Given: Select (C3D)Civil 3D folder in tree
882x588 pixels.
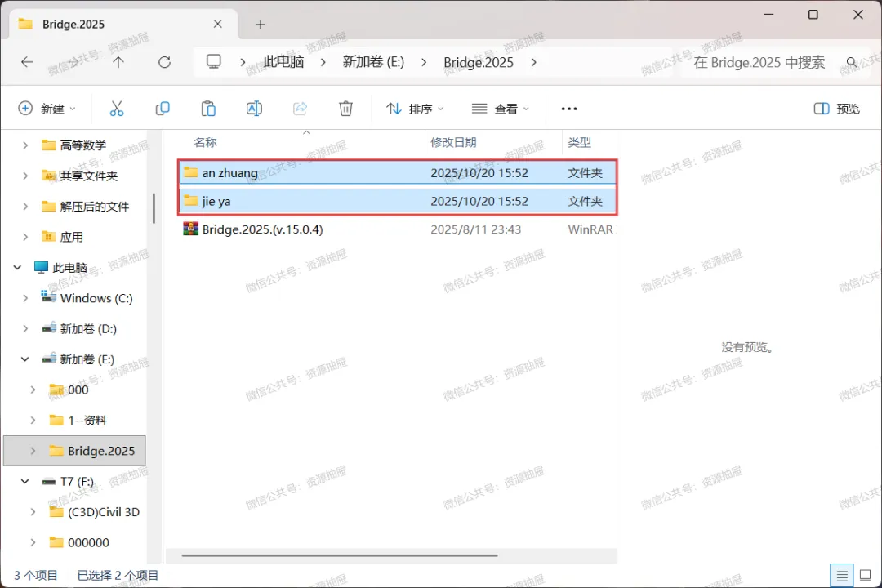Looking at the screenshot, I should pos(104,512).
